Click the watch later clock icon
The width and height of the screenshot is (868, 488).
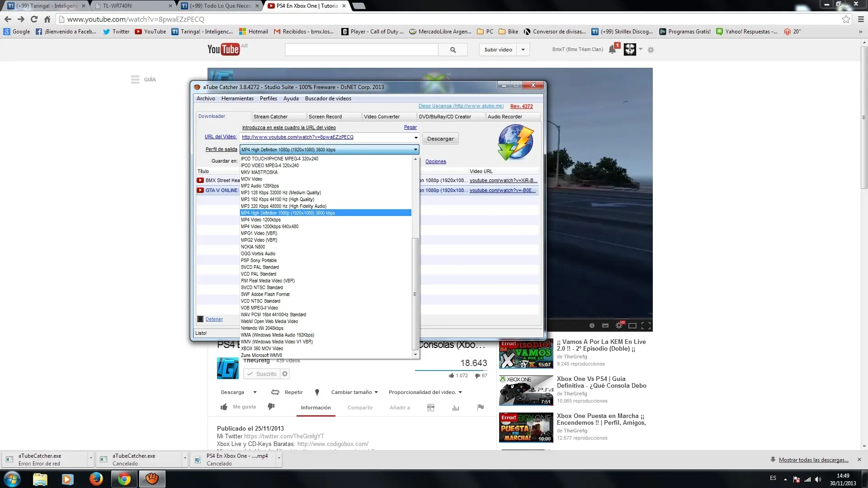[592, 325]
